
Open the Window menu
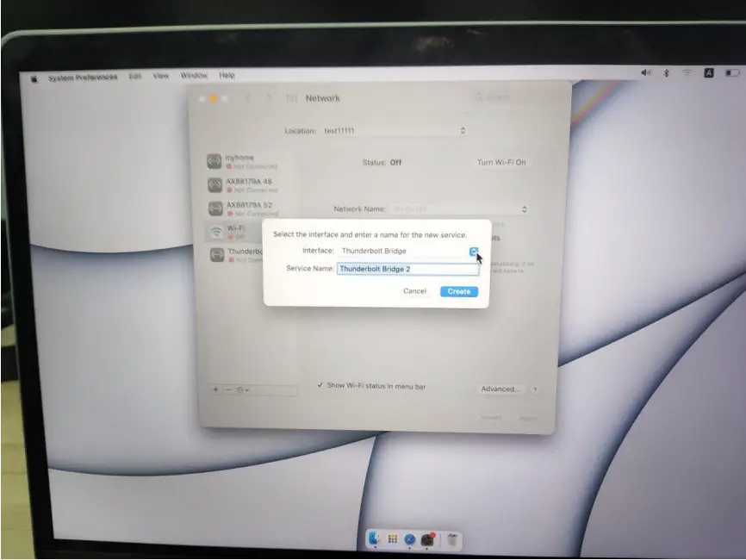click(194, 75)
